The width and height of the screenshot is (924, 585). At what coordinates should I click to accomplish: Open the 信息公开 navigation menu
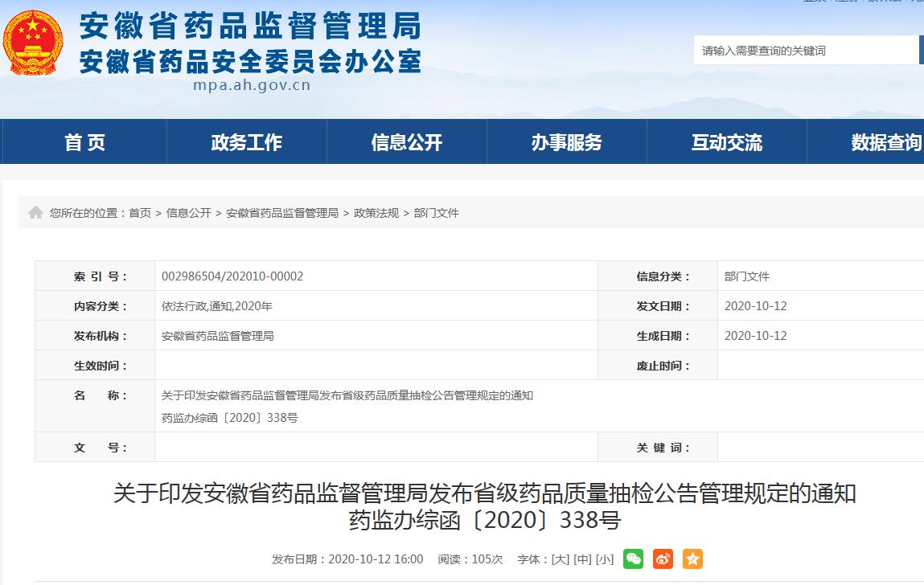pos(405,142)
